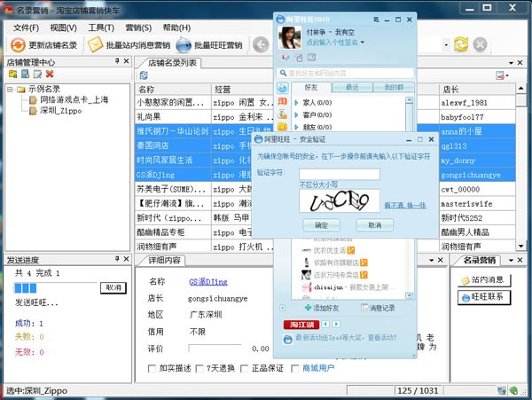This screenshot has height=400, width=532.
Task: Click the grey stop icon in toolbar
Action: pos(480,44)
